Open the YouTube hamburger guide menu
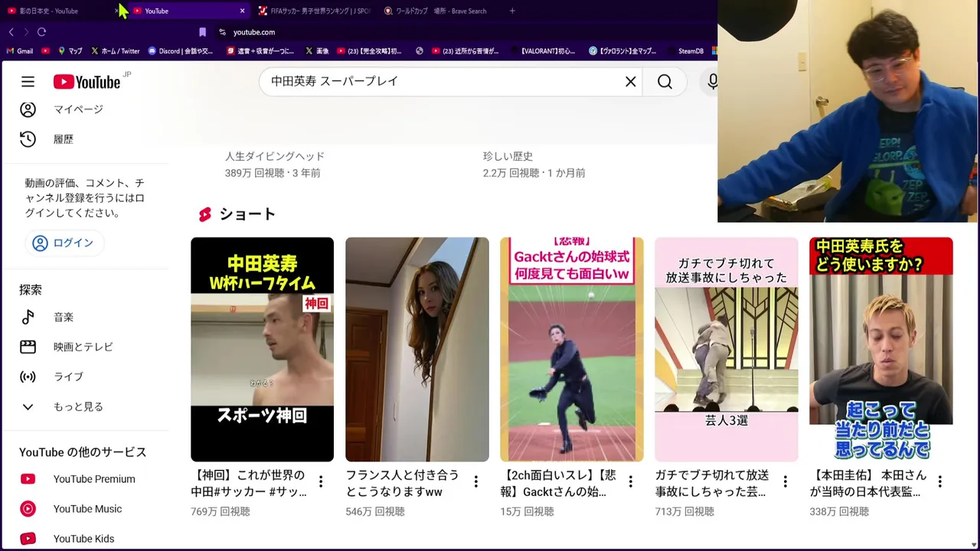The image size is (980, 551). (28, 82)
